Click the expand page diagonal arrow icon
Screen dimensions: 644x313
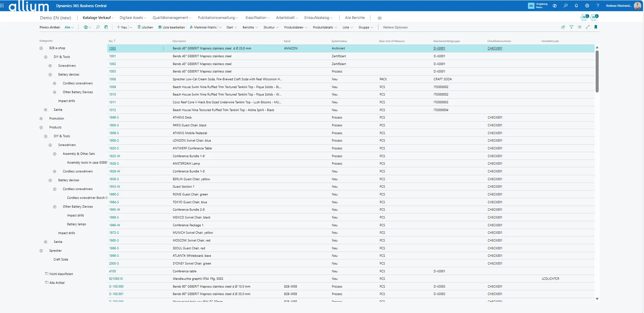tap(588, 27)
